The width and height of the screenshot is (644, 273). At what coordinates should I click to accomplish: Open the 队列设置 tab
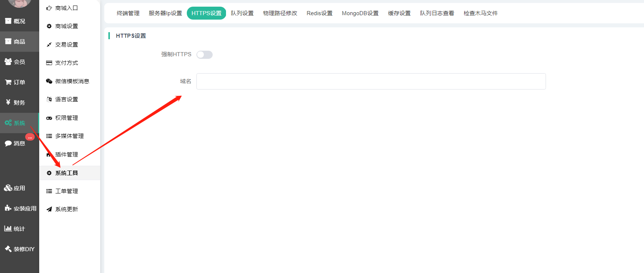click(x=242, y=13)
